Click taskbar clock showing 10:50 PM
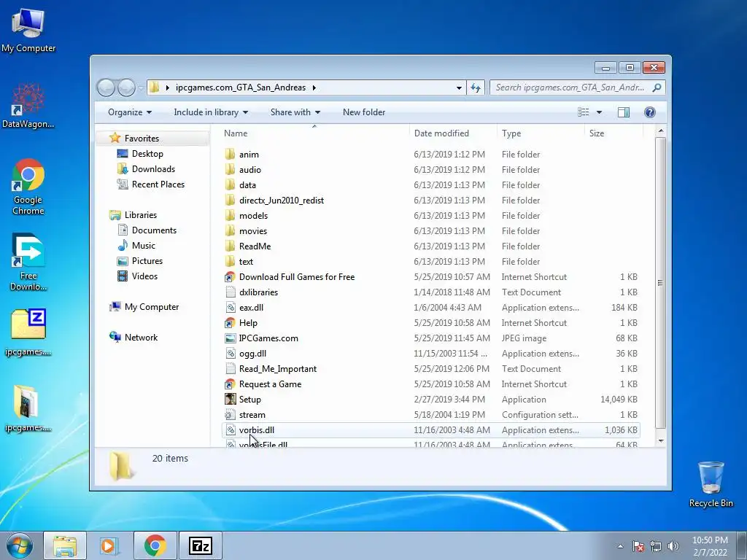Viewport: 747px width, 560px height. 710,546
